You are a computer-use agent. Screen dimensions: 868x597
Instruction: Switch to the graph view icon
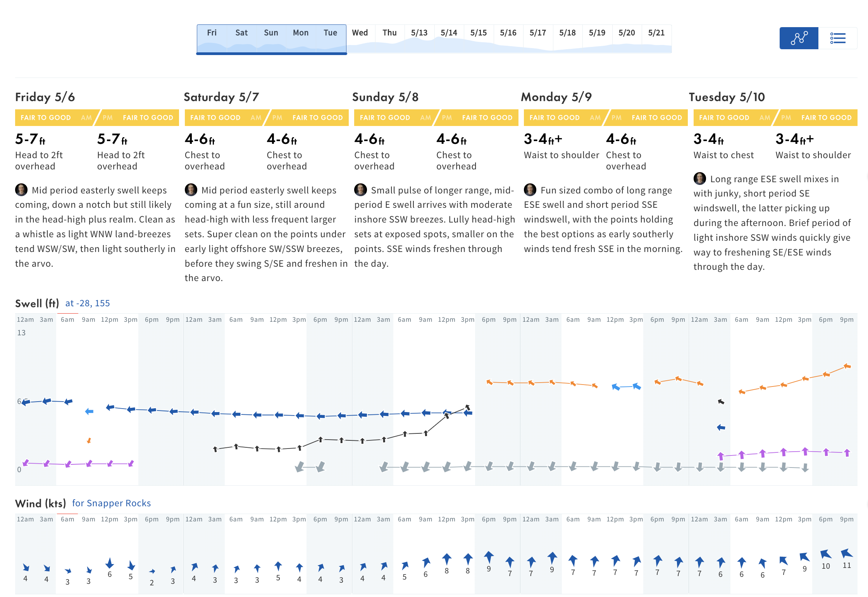[799, 38]
